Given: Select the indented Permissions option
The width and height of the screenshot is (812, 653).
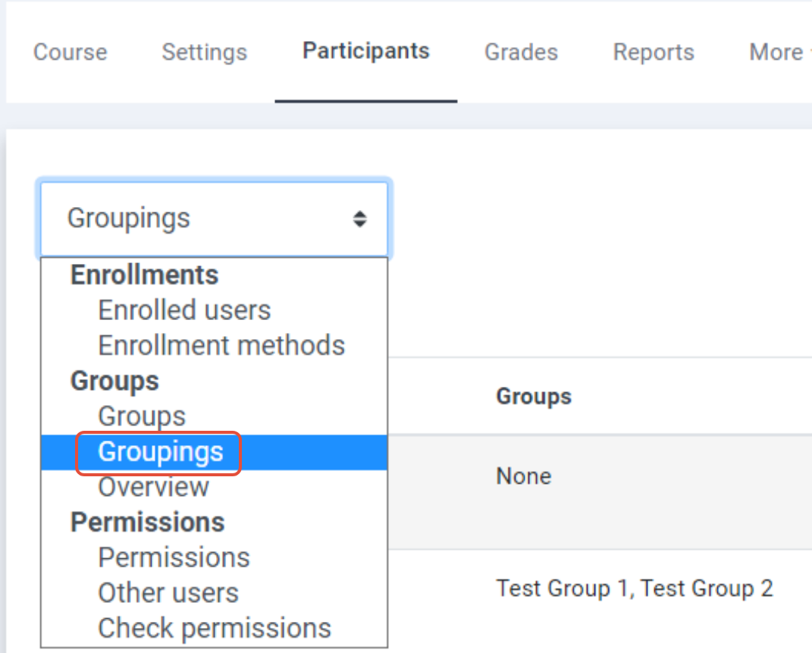Looking at the screenshot, I should coord(174,557).
